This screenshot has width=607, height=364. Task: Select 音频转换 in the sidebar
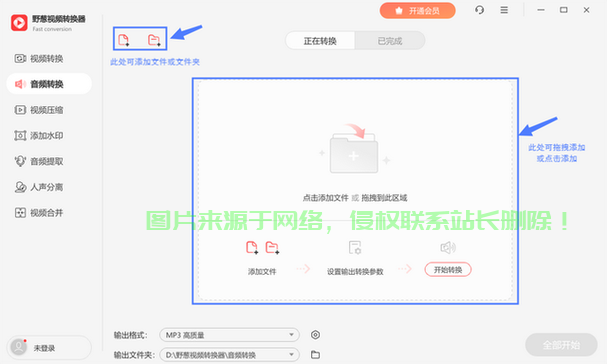(x=49, y=84)
